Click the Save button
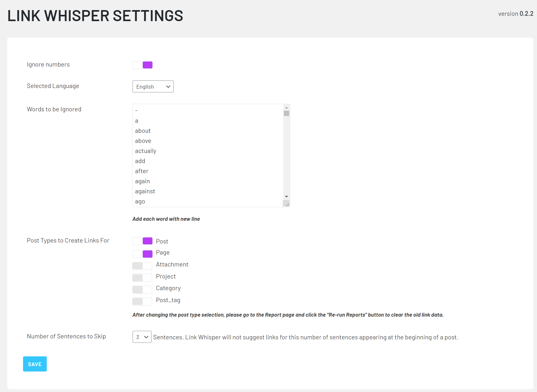The height and width of the screenshot is (392, 537). [35, 364]
